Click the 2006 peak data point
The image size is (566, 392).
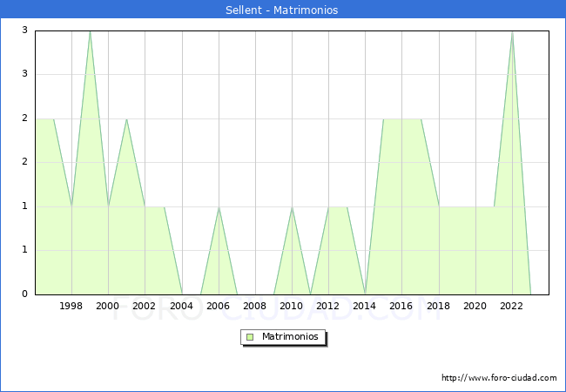click(219, 207)
